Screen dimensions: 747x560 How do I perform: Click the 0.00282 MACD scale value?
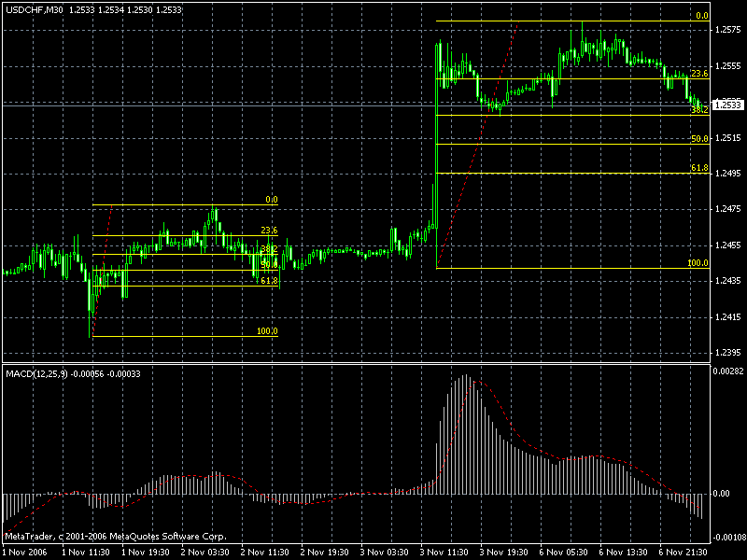tap(728, 371)
